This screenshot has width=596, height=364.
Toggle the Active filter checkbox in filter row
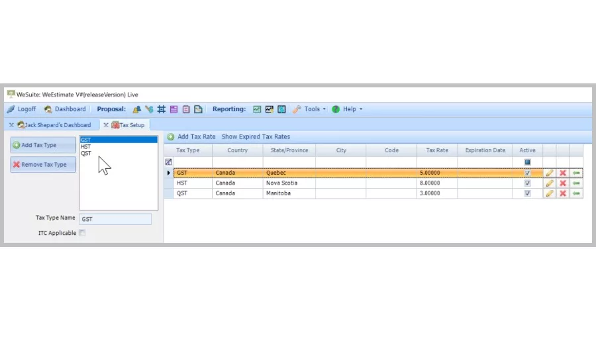(x=528, y=162)
